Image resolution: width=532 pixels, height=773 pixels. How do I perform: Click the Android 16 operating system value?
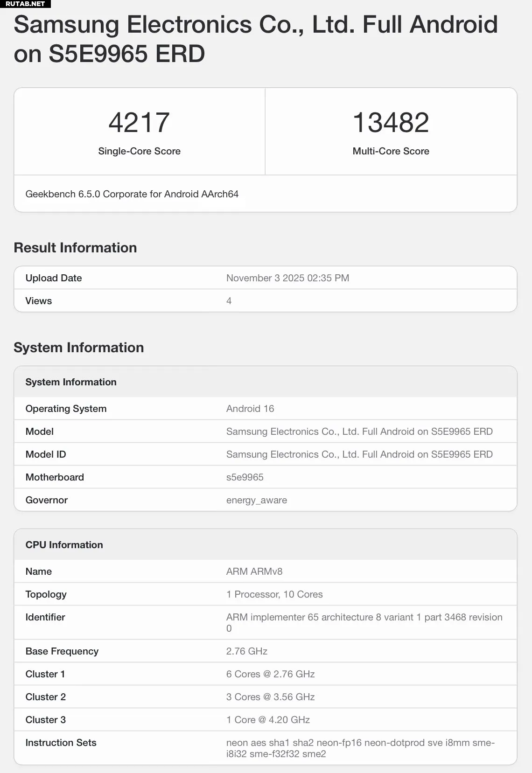point(250,409)
